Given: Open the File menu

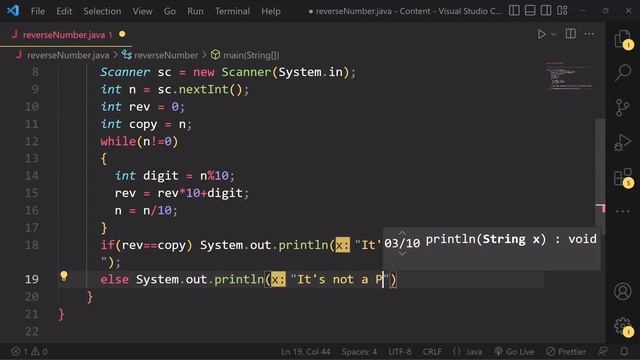Looking at the screenshot, I should tap(38, 11).
